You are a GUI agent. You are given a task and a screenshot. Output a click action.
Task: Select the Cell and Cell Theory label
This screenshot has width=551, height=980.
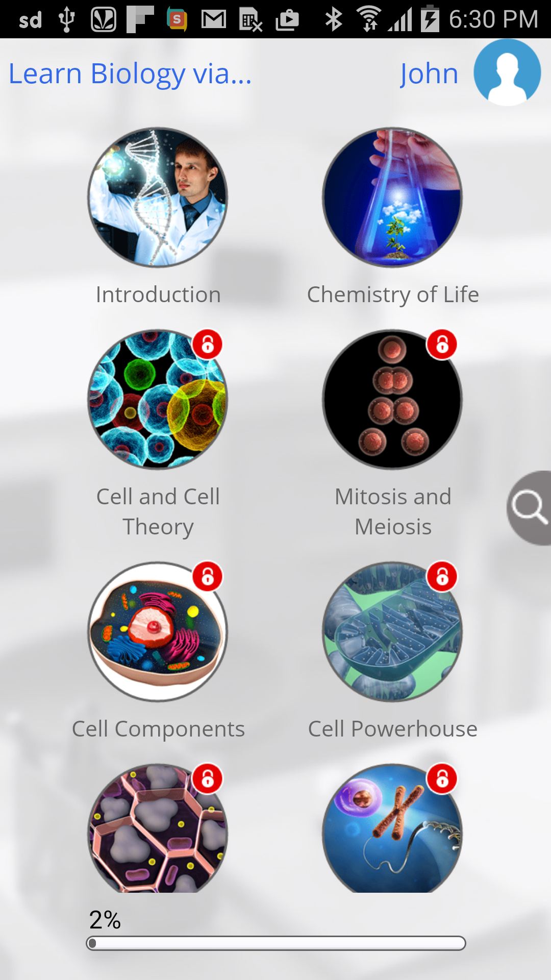point(158,511)
